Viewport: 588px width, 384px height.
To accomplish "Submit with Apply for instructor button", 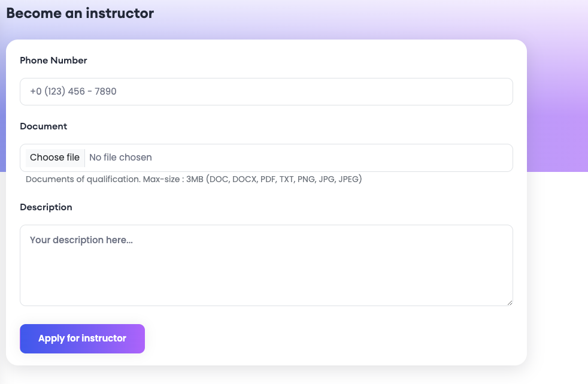I will click(x=82, y=338).
